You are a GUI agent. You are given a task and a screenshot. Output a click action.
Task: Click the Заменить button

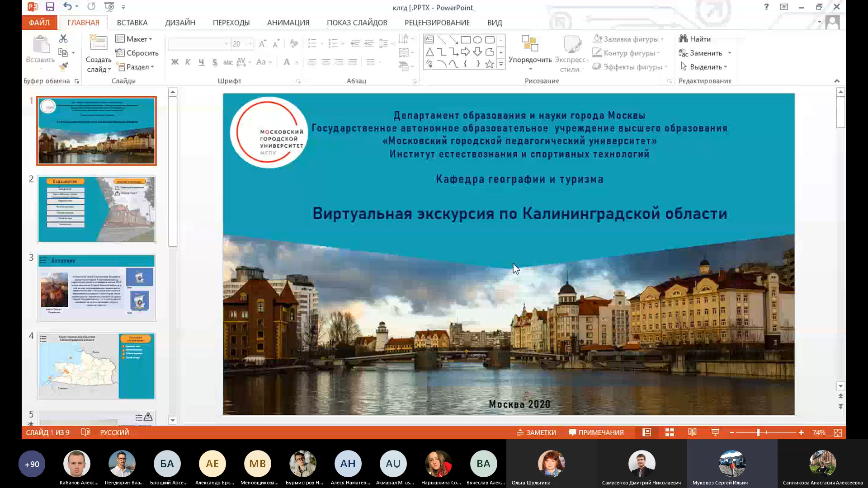click(707, 53)
